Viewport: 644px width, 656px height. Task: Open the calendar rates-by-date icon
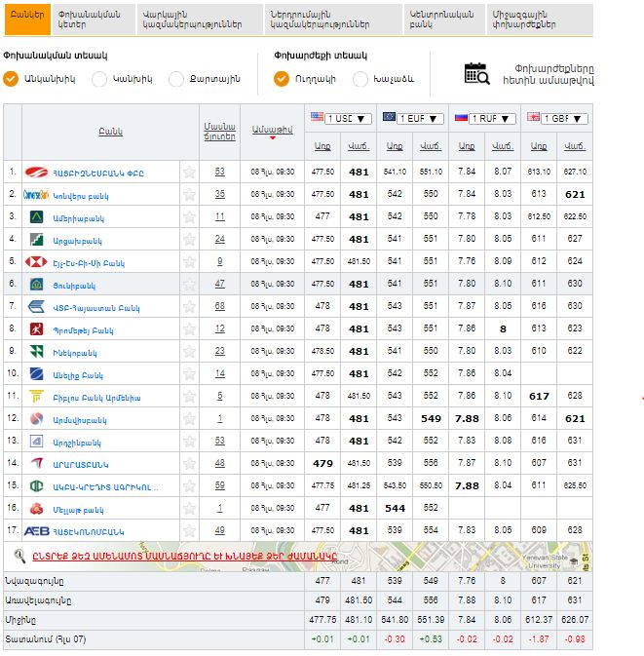(x=476, y=73)
